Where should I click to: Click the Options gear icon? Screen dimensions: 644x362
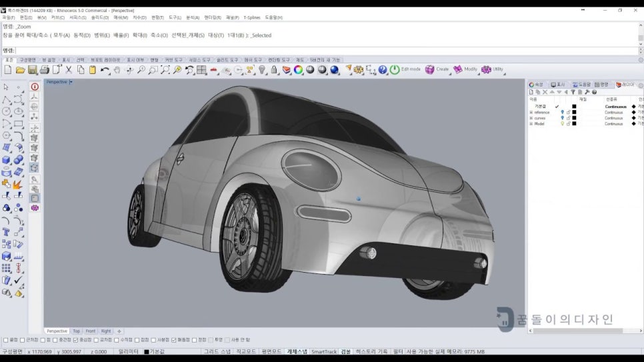coord(359,70)
